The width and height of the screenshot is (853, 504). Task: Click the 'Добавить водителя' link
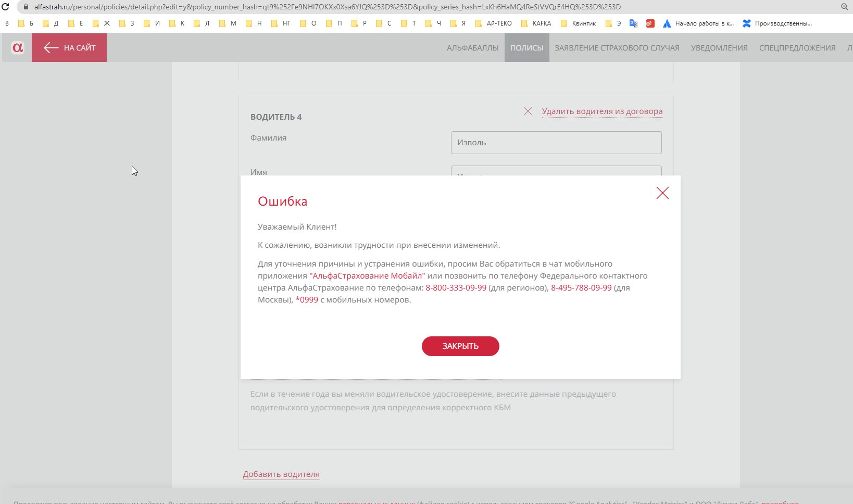[x=281, y=474]
